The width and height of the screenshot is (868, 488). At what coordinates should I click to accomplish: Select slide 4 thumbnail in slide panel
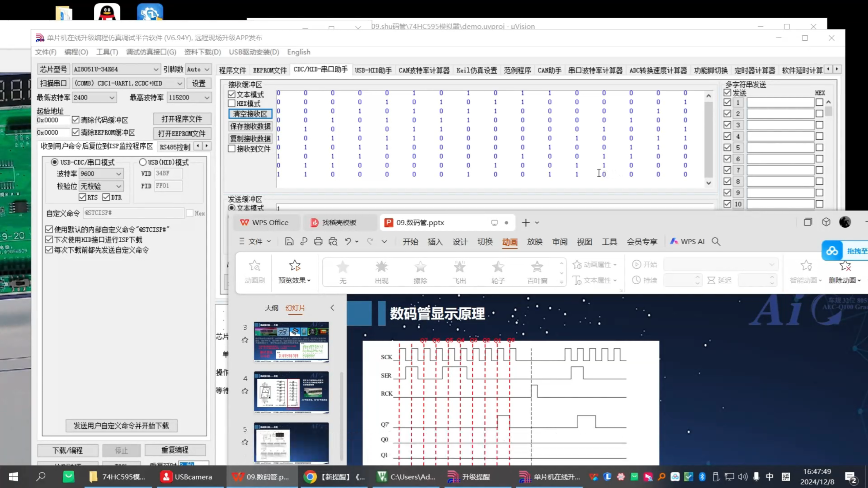coord(291,392)
